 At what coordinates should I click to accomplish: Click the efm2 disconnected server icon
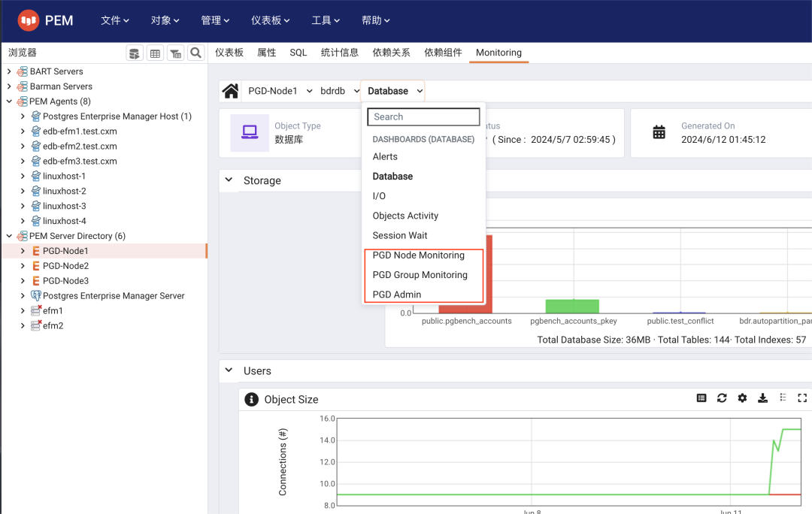click(36, 325)
